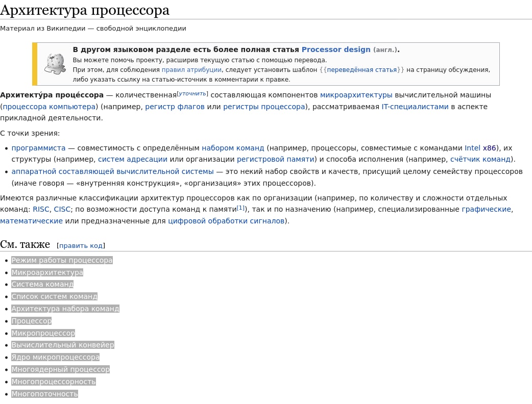This screenshot has height=404, width=532.
Task: Open the 'математические' link
Action: 31,221
